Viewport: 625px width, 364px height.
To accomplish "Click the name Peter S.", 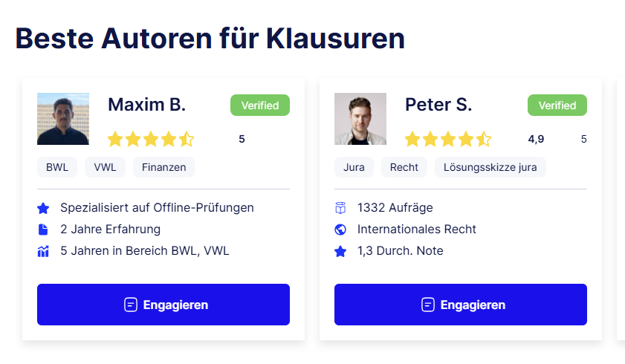I will coord(438,105).
